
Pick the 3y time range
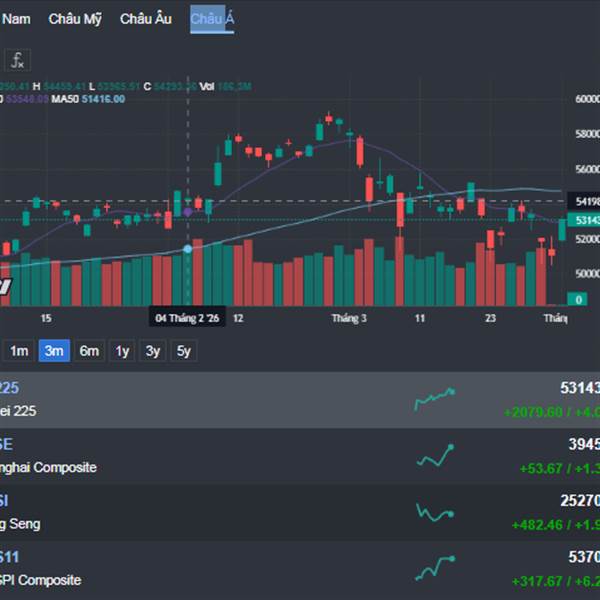(x=153, y=351)
